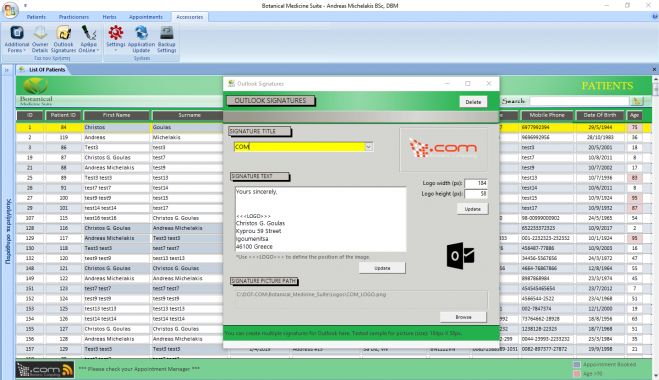Screen dimensions: 659x380
Task: Click the date of birth cell 28/10/1983
Action: pos(600,137)
